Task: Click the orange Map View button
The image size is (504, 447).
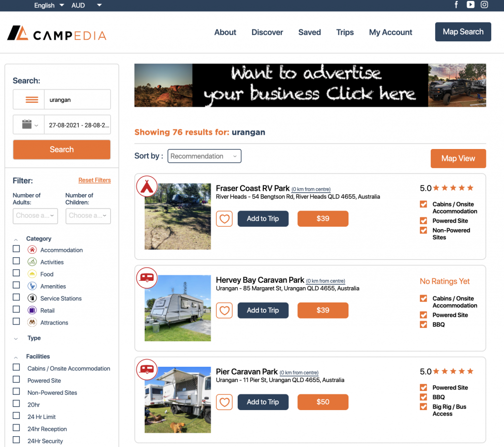Action: 458,159
